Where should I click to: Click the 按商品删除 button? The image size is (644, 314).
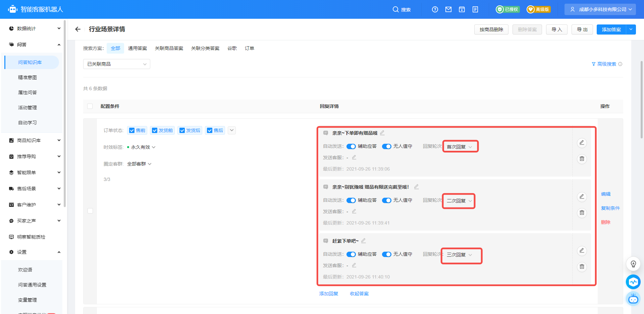click(491, 29)
